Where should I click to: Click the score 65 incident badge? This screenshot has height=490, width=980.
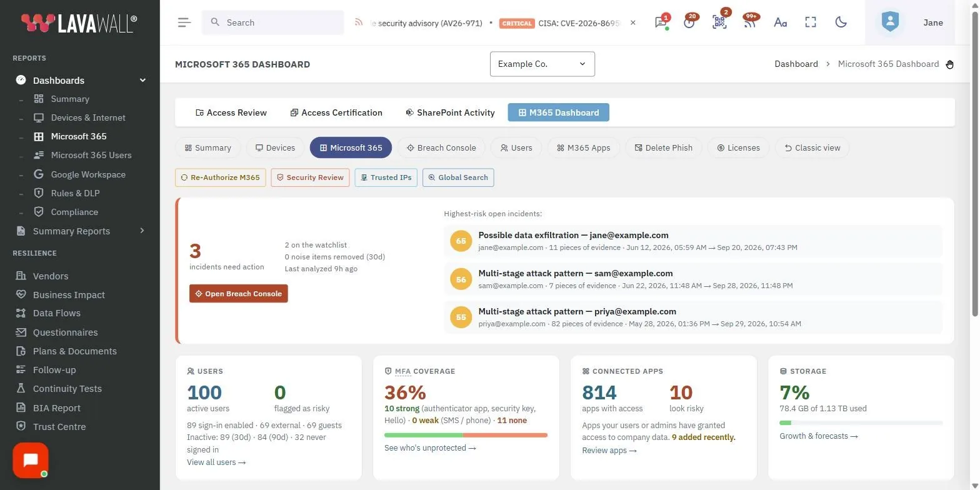[461, 241]
